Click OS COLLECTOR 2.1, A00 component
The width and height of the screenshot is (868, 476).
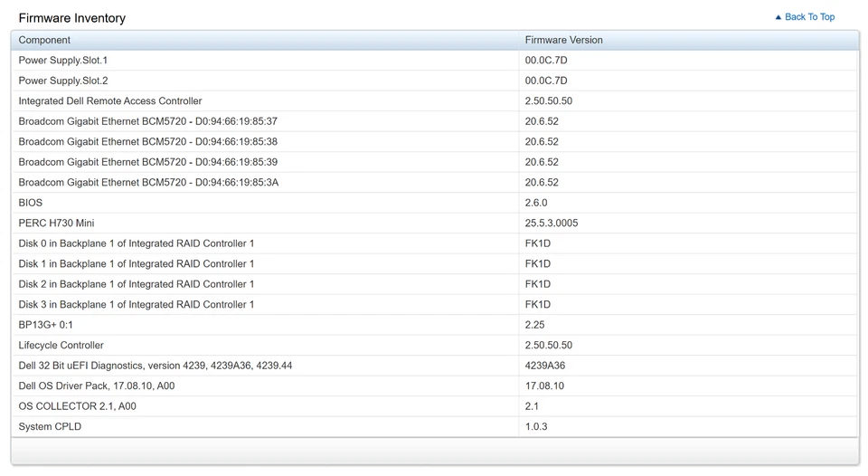[x=77, y=406]
